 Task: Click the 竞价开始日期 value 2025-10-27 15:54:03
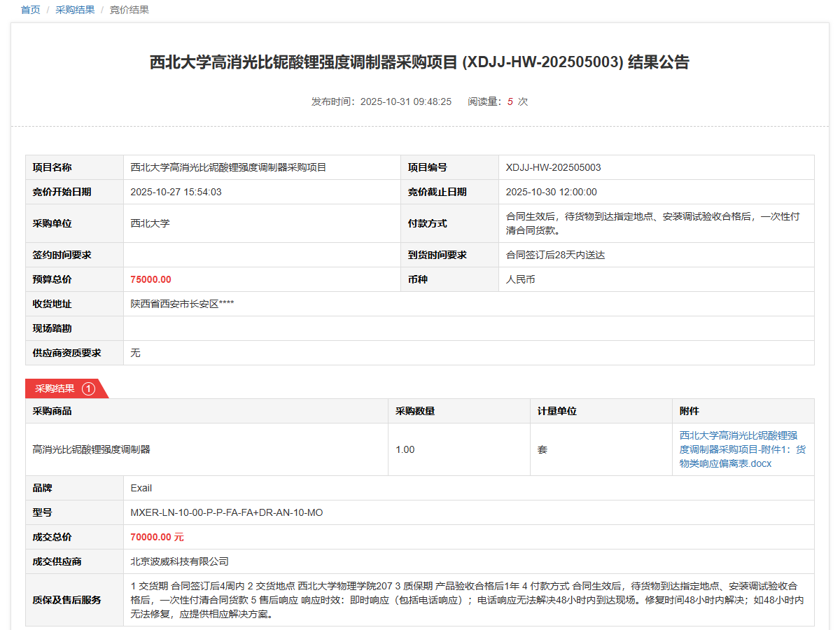pos(176,192)
